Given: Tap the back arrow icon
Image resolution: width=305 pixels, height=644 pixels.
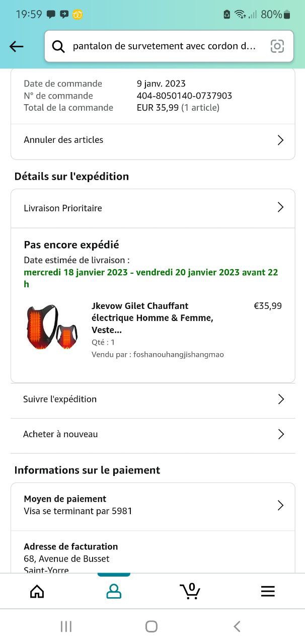Looking at the screenshot, I should coord(17,46).
